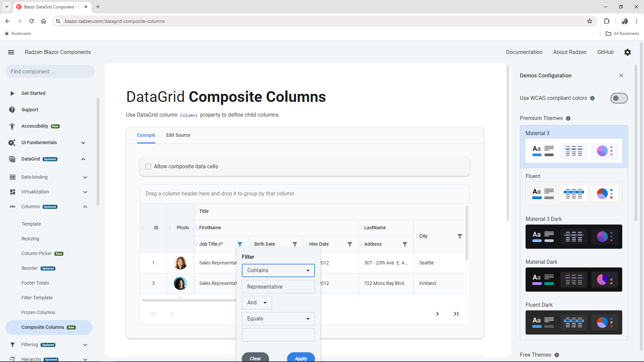This screenshot has width=644, height=362.
Task: Open the About Radzen link
Action: (x=570, y=52)
